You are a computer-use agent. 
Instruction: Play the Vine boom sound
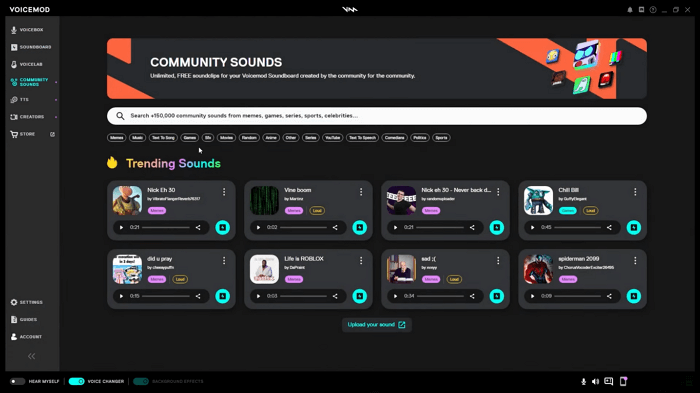coord(258,228)
